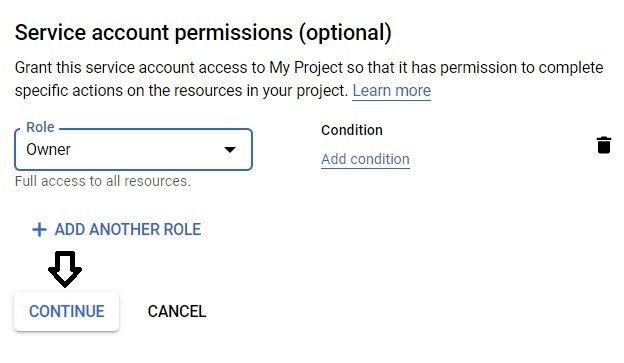Screen dimensions: 624x363
Task: Add a condition via Add condition link
Action: click(365, 159)
